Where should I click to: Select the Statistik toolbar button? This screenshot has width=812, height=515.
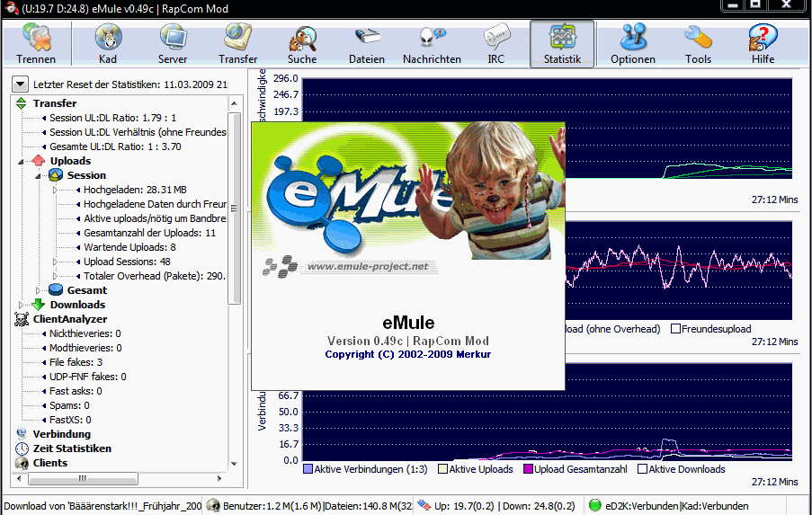coord(562,44)
